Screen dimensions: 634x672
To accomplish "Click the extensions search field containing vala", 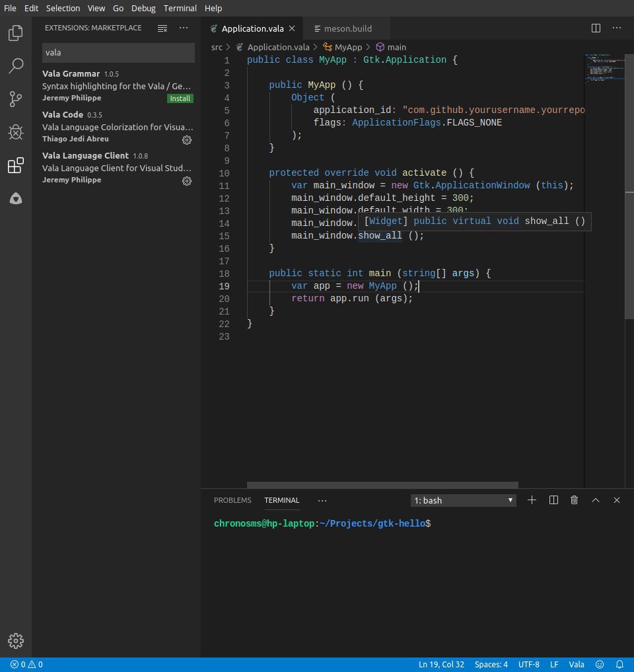I will tap(118, 53).
